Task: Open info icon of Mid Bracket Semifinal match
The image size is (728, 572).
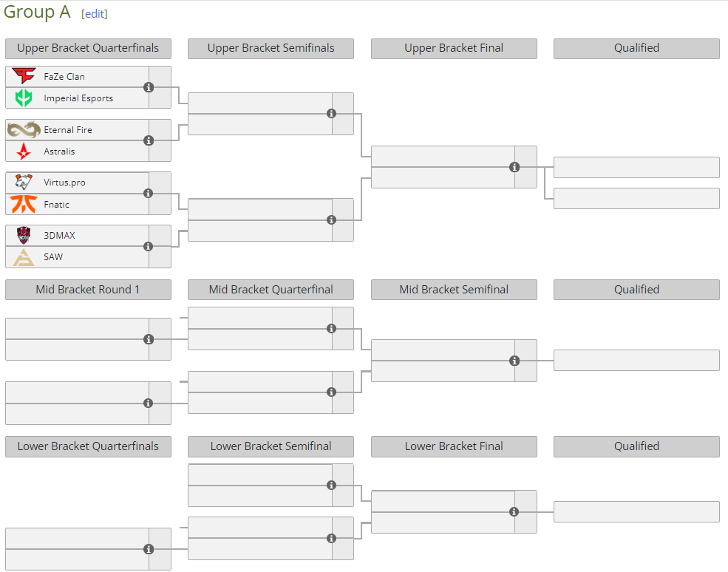Action: 514,361
